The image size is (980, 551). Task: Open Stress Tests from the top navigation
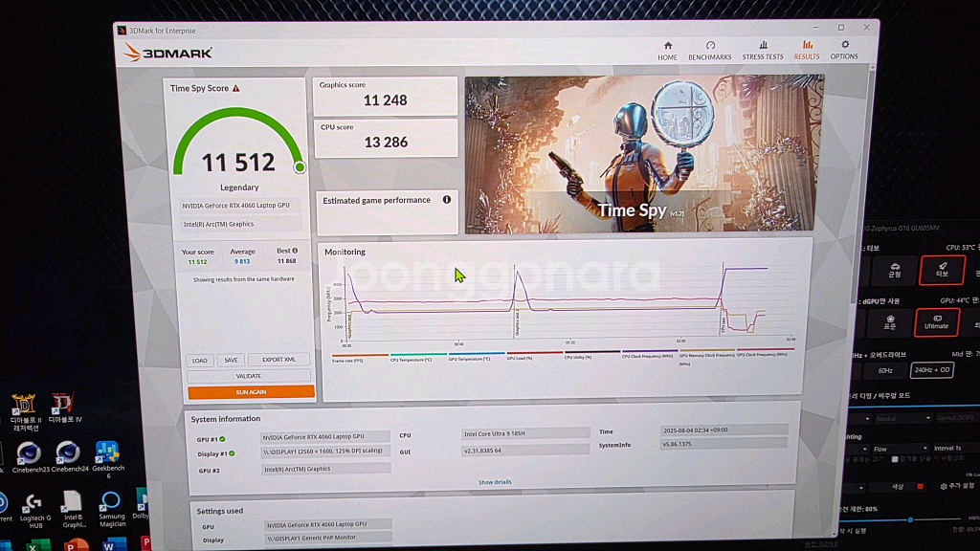coord(762,50)
